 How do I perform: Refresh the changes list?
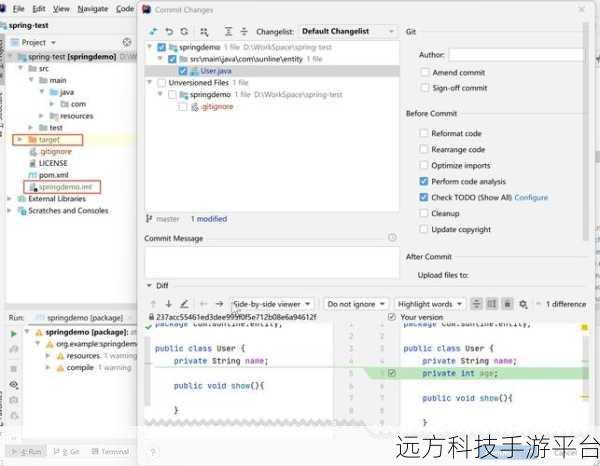point(184,32)
